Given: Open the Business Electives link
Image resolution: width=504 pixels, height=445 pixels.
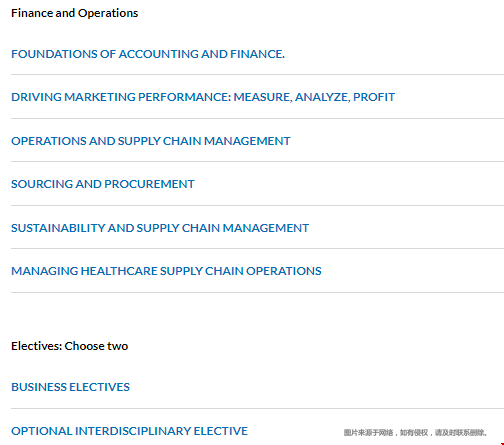Looking at the screenshot, I should pyautogui.click(x=70, y=387).
